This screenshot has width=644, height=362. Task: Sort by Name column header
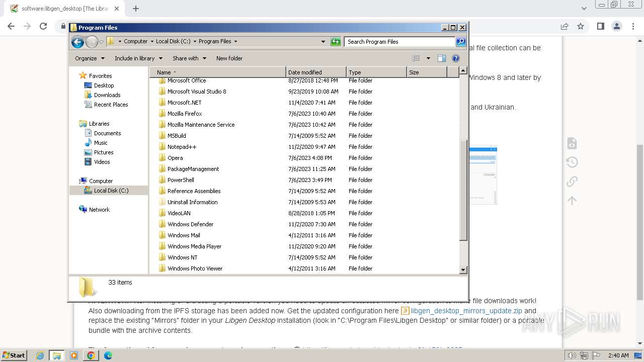(x=217, y=72)
